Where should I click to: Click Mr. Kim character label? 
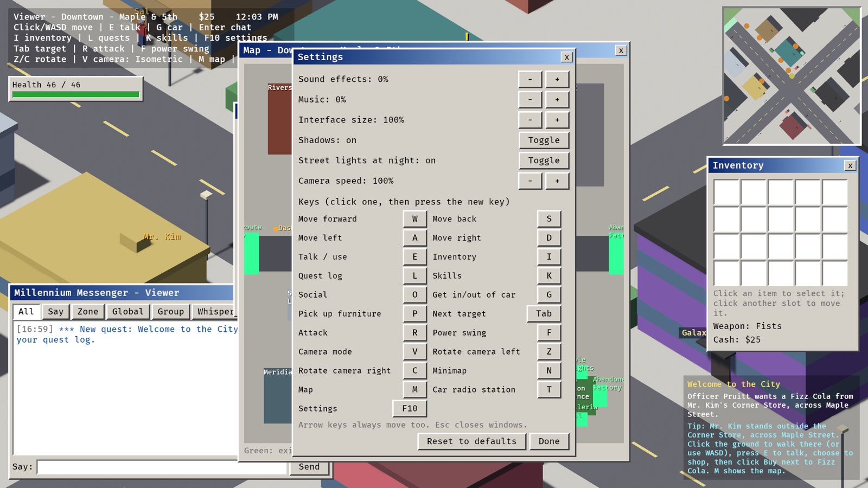tap(162, 237)
